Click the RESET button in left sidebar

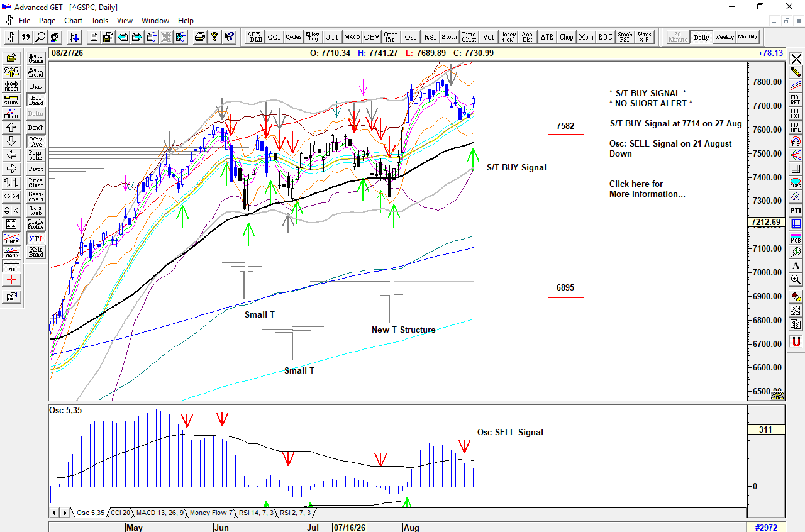12,86
